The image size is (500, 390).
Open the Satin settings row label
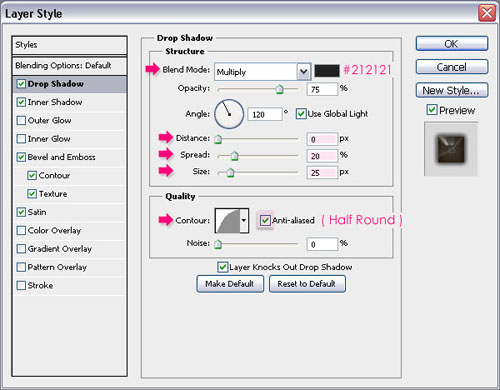click(x=37, y=212)
